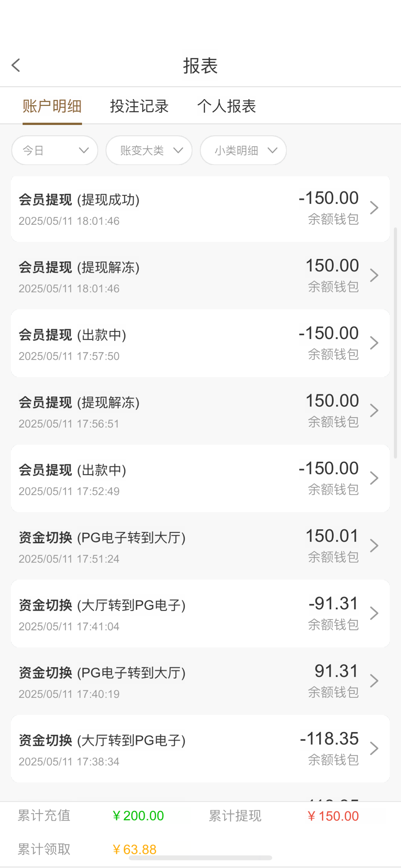Screen dimensions: 401x868
Task: Open chevron for -91.31 大厅转到PG电子 record
Action: [374, 613]
